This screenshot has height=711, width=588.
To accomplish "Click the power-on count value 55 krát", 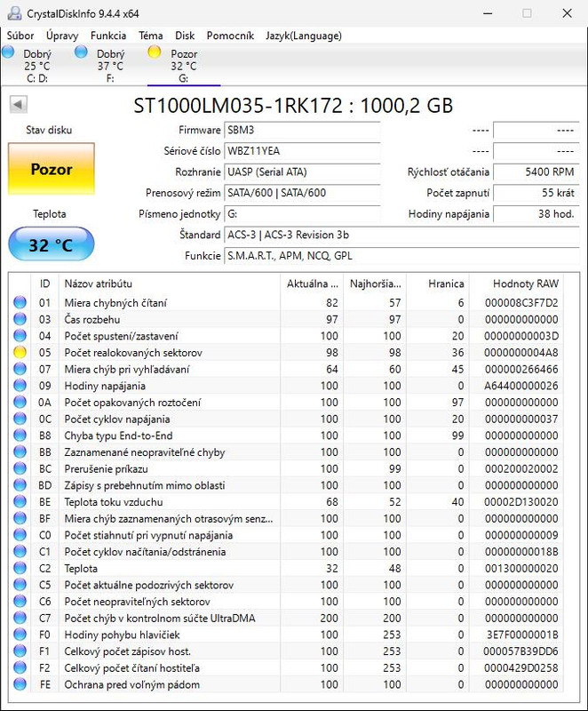I will (x=536, y=193).
